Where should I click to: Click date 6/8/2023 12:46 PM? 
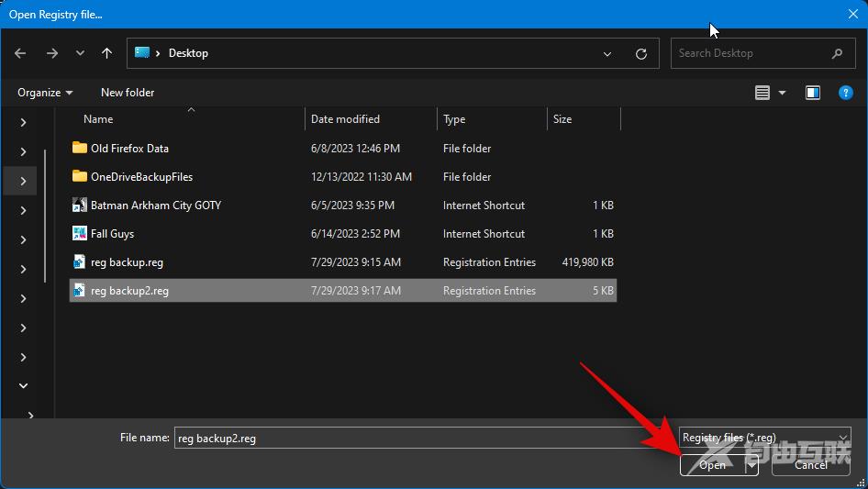355,149
